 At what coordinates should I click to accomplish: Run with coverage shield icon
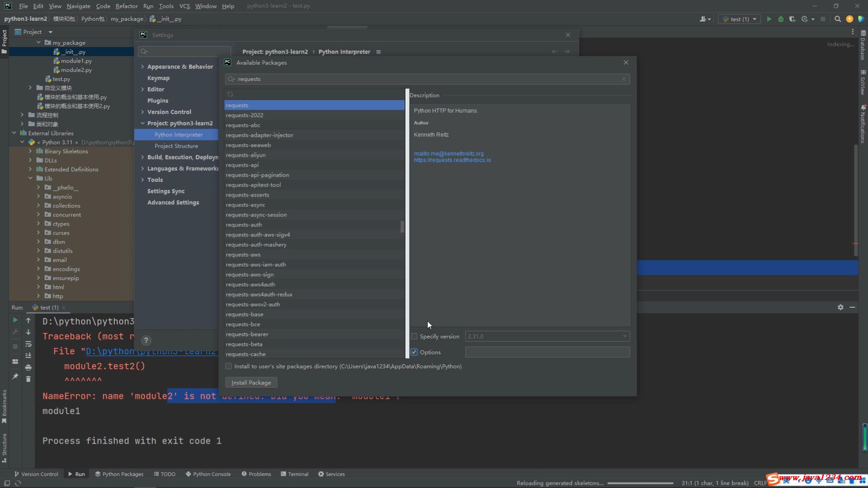(x=793, y=19)
